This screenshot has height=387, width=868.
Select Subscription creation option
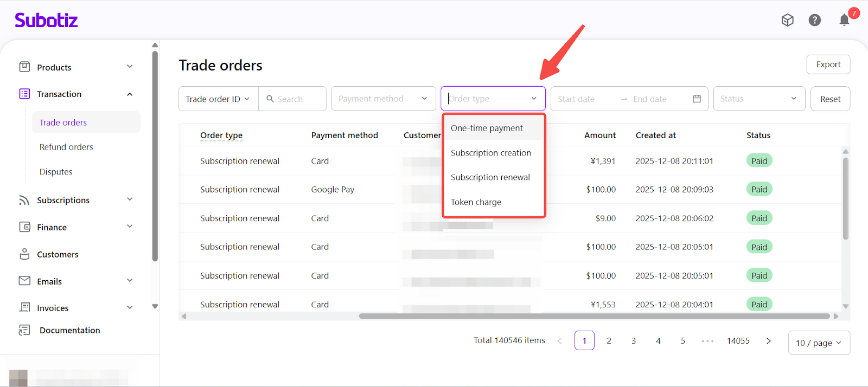point(490,153)
